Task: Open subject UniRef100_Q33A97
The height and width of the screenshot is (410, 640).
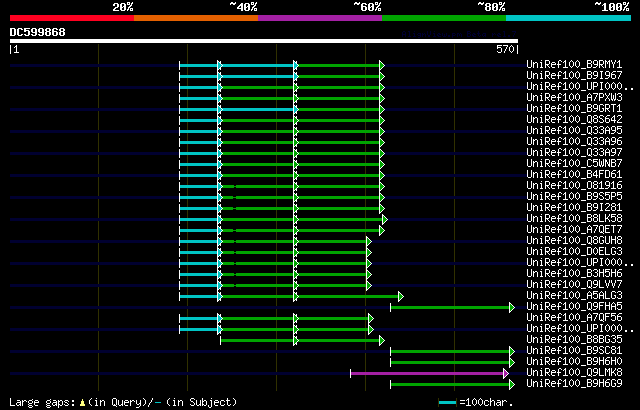Action: (x=574, y=153)
